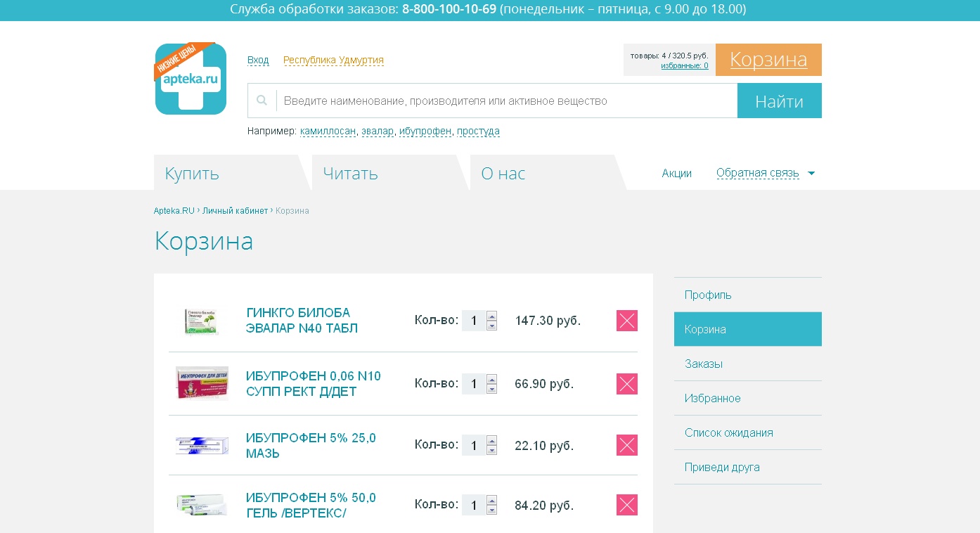Increase quantity of Ибупрофен 5% 50,0 гель
The image size is (980, 533).
pos(491,500)
